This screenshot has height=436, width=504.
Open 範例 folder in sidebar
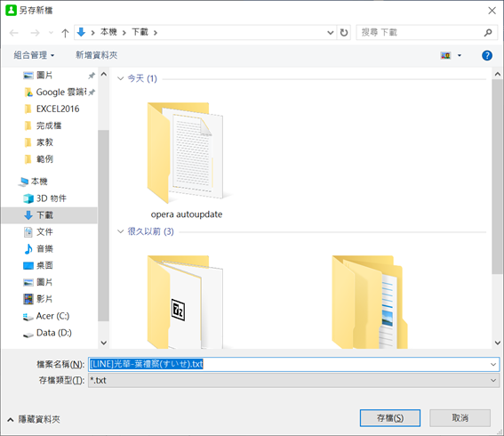coord(44,159)
